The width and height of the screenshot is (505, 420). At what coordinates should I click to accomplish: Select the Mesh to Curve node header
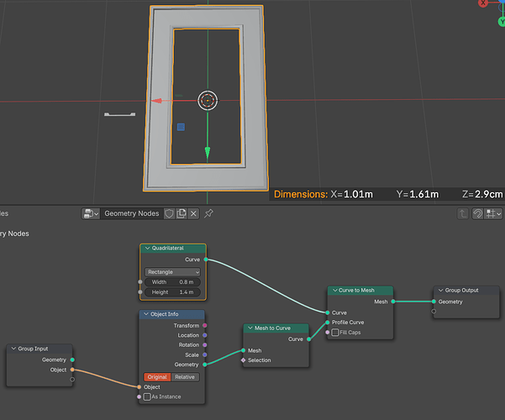[276, 328]
